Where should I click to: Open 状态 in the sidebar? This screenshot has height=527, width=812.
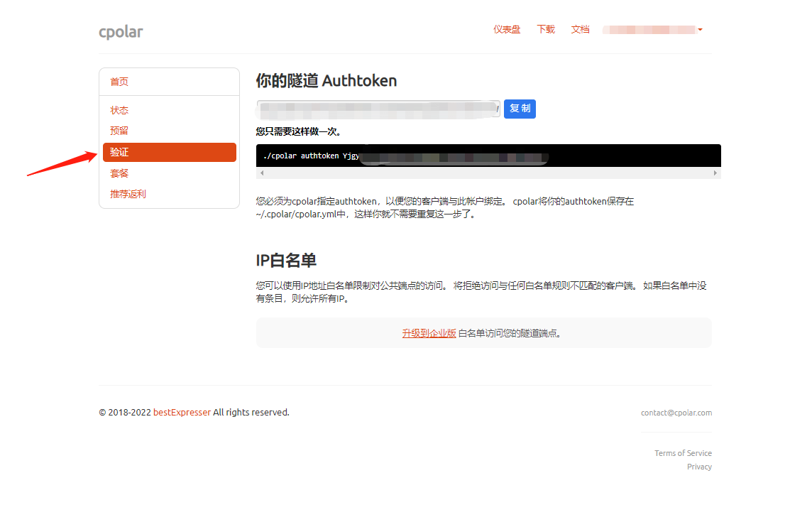119,110
